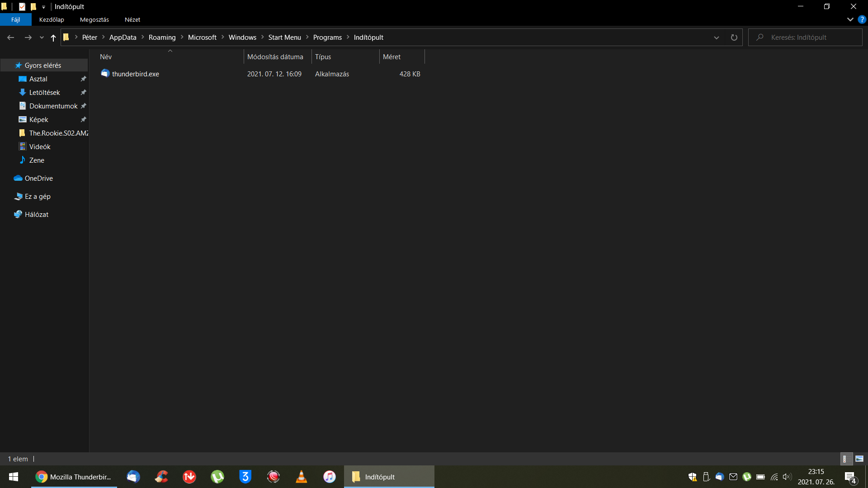Screen dimensions: 868x488
Task: Open the Windows Start menu
Action: coord(14,477)
